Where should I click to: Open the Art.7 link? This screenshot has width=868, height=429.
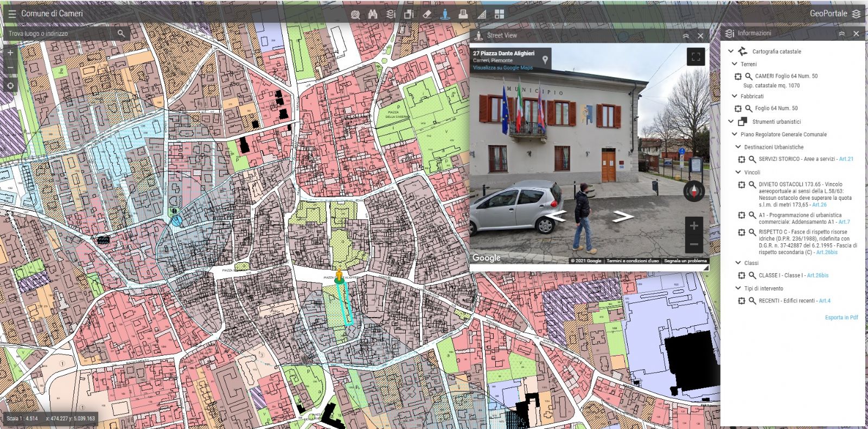point(844,222)
